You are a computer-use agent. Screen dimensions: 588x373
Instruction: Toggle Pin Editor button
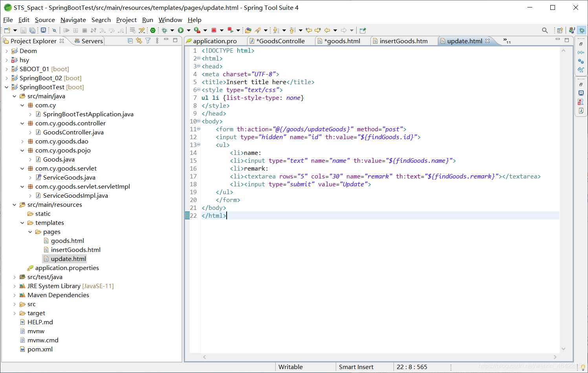(363, 30)
